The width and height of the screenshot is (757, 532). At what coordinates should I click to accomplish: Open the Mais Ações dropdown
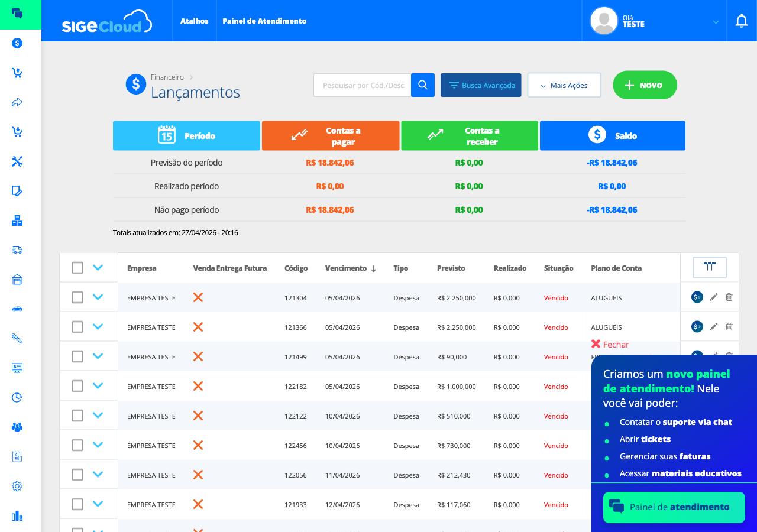click(564, 85)
